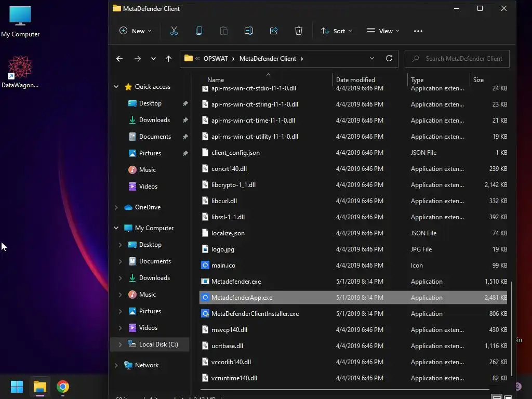
Task: Unpin Documents from Quick access
Action: (x=185, y=137)
